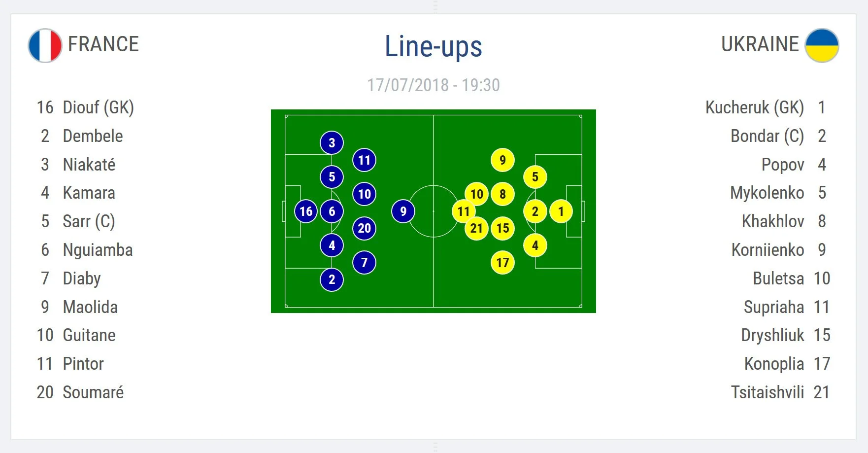This screenshot has height=453, width=868.
Task: Click Tsitaishvili in the Ukraine list
Action: pyautogui.click(x=767, y=392)
